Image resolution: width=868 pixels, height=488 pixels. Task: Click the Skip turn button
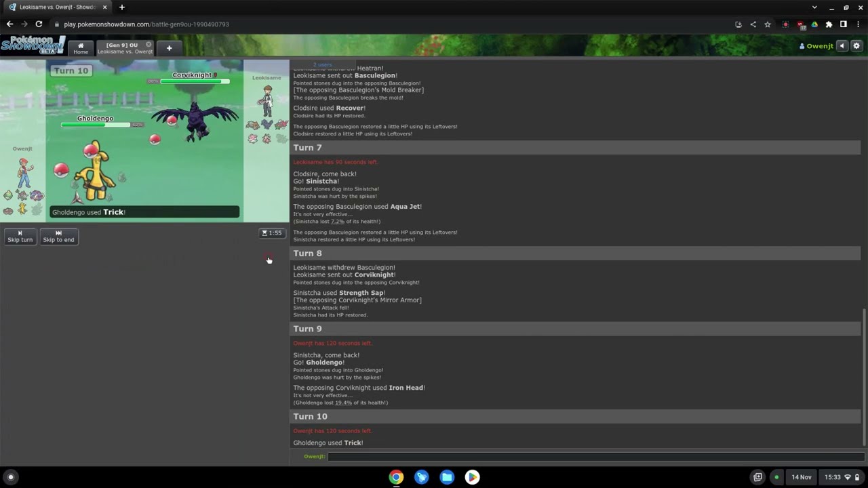pyautogui.click(x=20, y=237)
